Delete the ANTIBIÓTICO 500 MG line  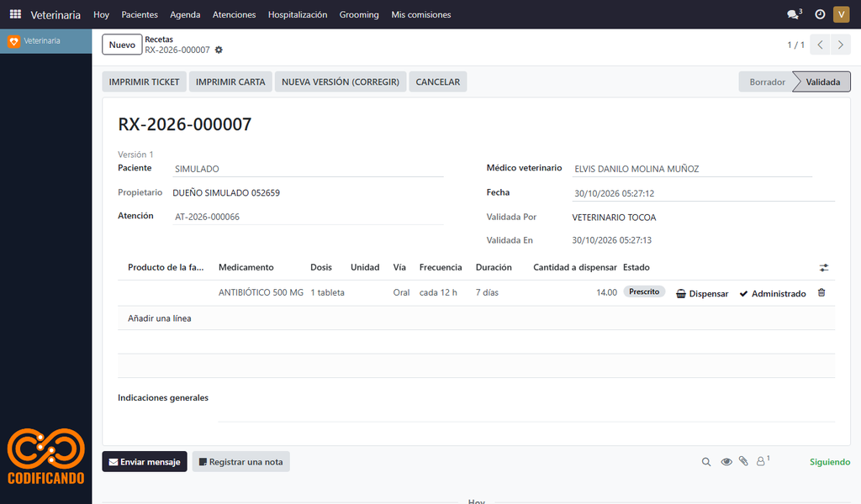pos(821,293)
